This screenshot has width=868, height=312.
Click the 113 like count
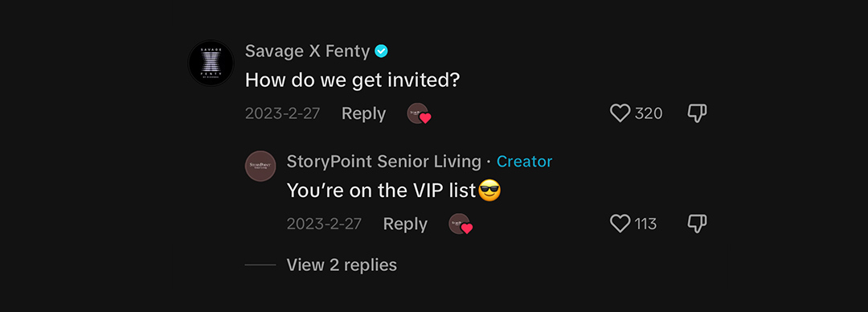645,224
